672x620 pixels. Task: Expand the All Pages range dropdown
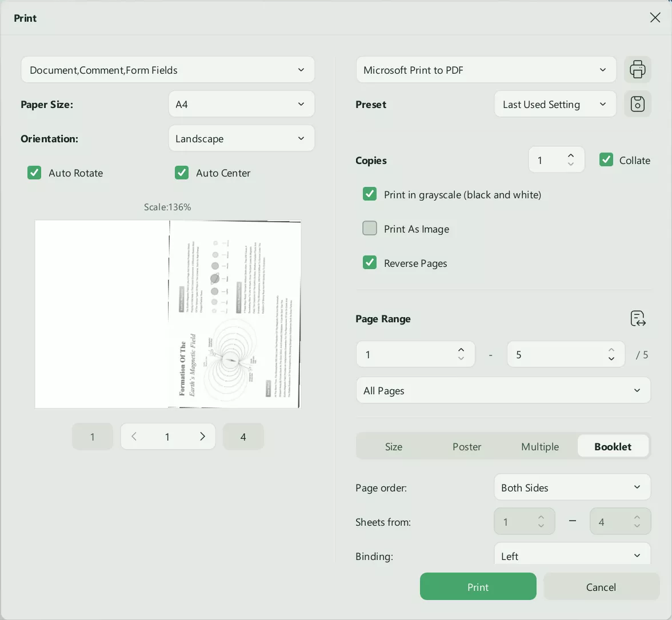click(x=503, y=390)
